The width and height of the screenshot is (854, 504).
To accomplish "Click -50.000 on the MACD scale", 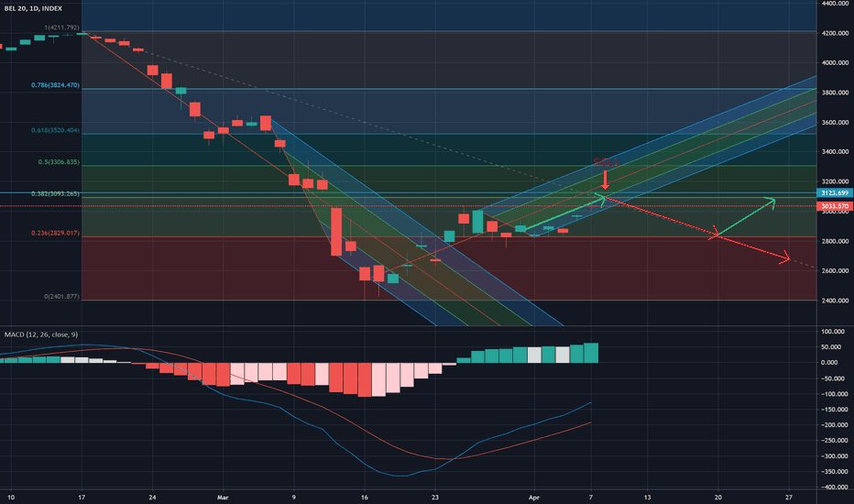I will point(834,378).
